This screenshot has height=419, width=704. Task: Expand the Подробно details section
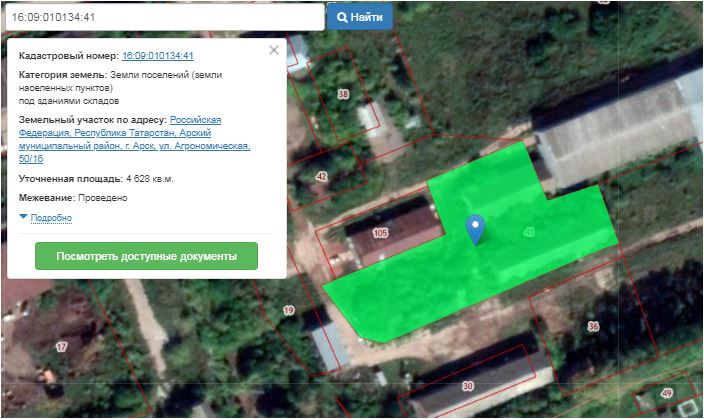50,218
